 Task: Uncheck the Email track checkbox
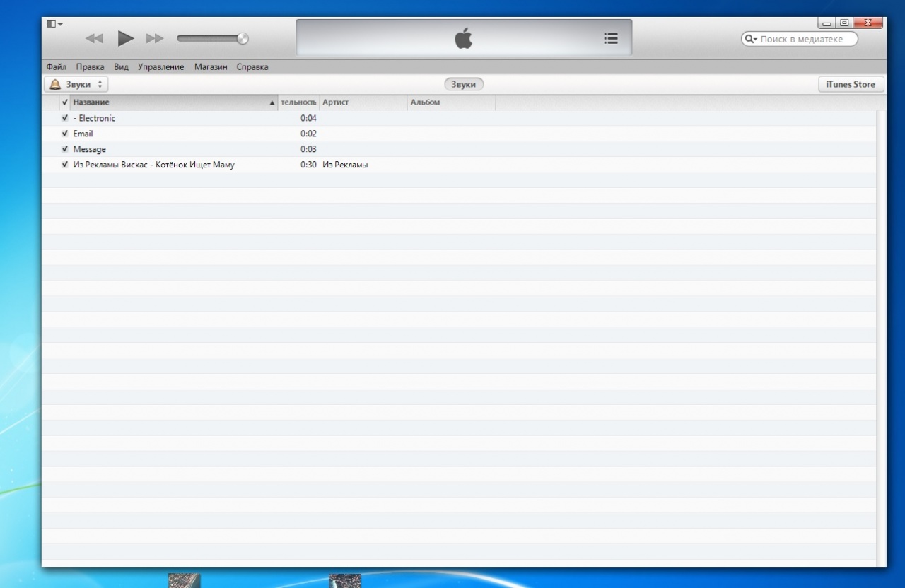[65, 134]
